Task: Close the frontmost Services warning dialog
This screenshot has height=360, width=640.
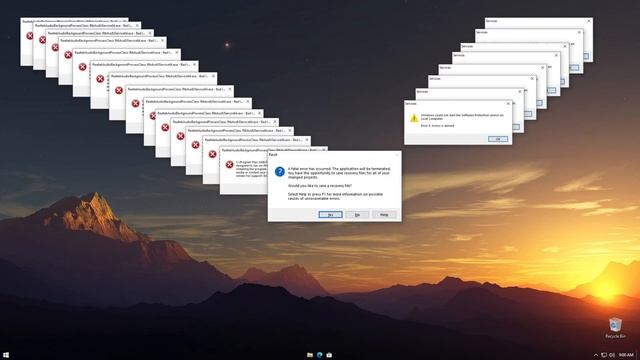Action: [508, 104]
